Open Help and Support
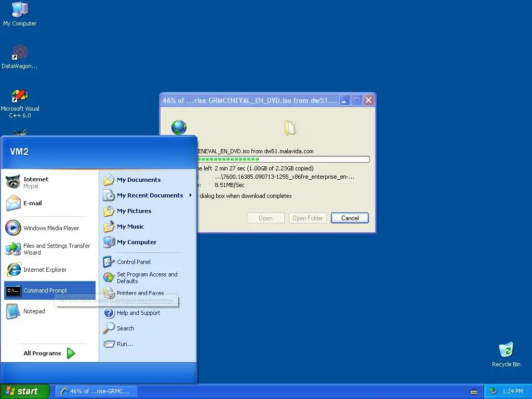 (148, 313)
